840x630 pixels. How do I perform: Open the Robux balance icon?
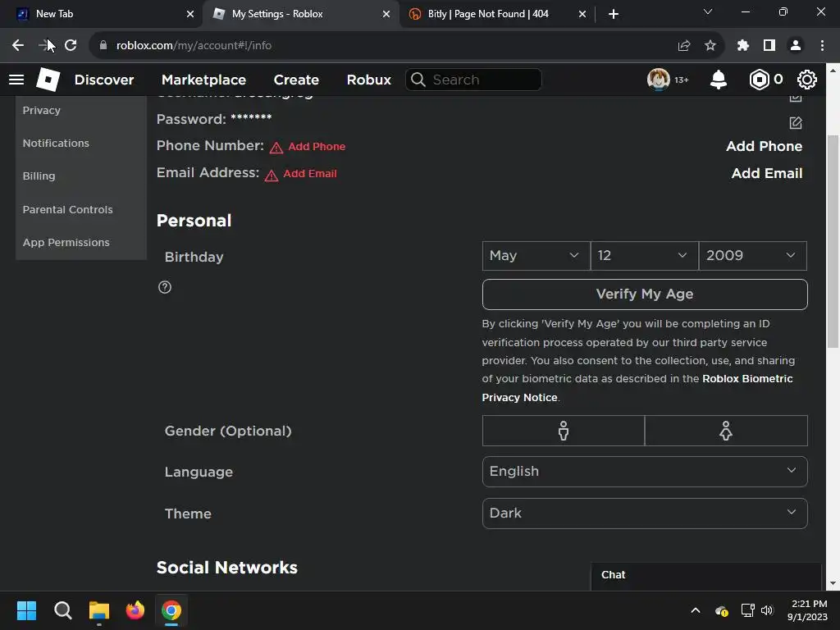(759, 80)
